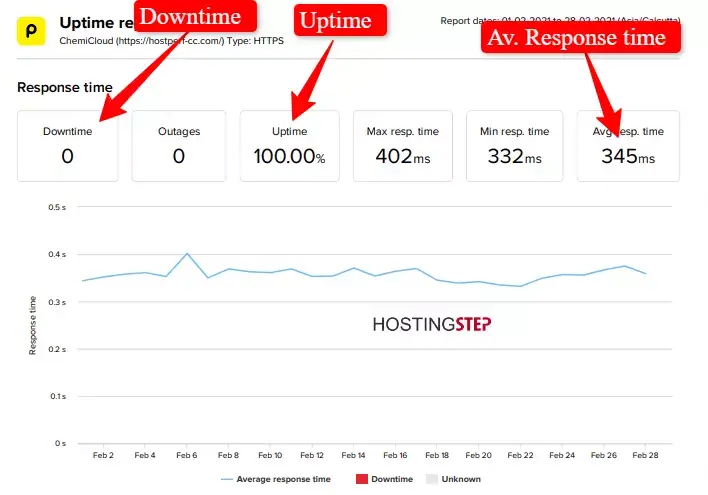Click the Feb 2 x-axis label
The image size is (708, 495).
[x=103, y=455]
